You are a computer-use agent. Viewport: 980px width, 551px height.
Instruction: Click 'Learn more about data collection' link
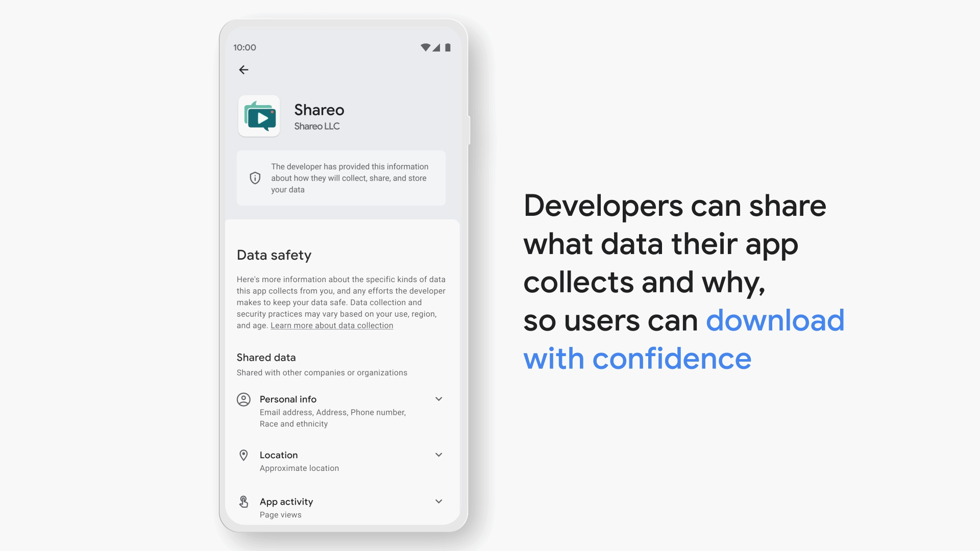tap(332, 325)
